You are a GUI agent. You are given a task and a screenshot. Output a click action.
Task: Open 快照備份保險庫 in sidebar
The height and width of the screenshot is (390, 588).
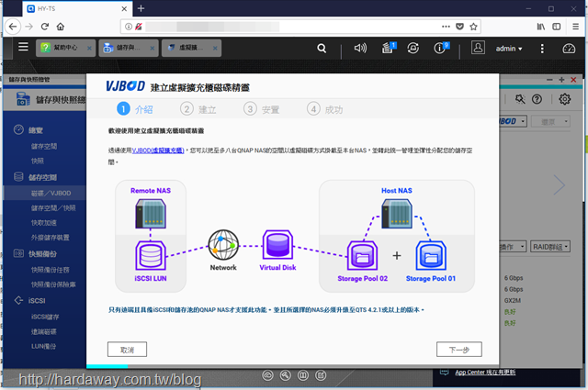[x=53, y=284]
